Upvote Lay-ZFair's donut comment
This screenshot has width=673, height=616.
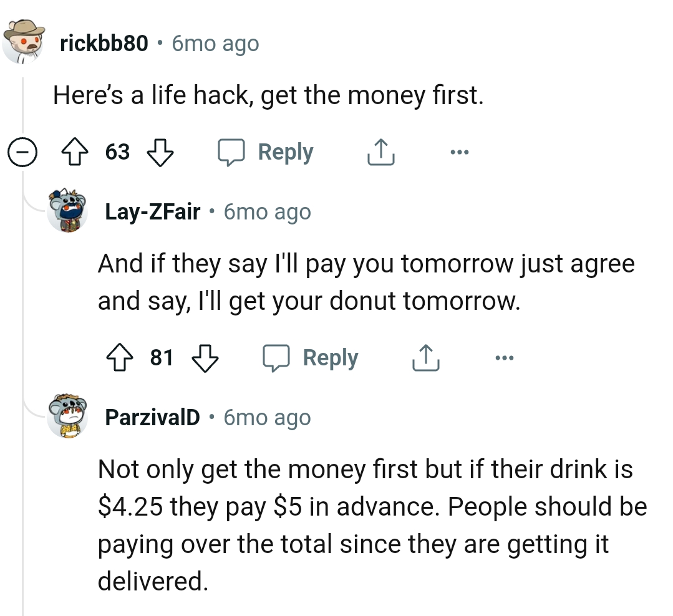pyautogui.click(x=120, y=357)
